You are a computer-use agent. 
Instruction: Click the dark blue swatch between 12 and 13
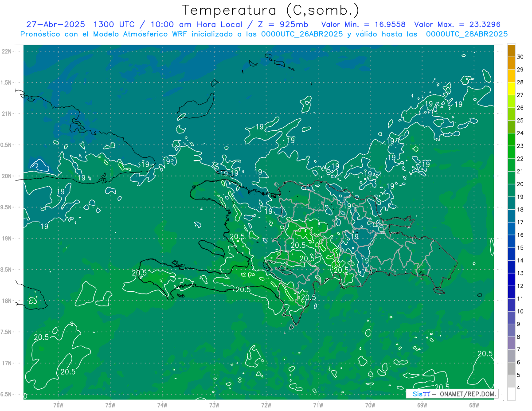[511, 280]
